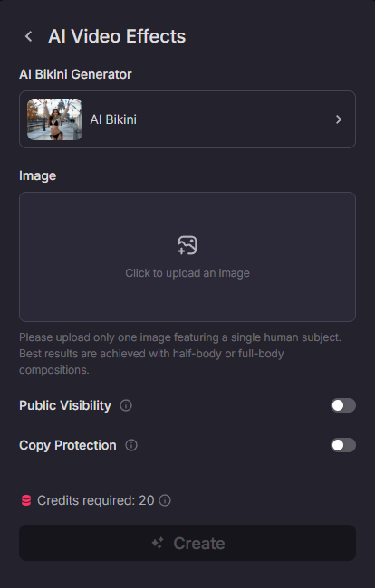Click the image upload icon
This screenshot has height=588, width=375.
[x=187, y=245]
